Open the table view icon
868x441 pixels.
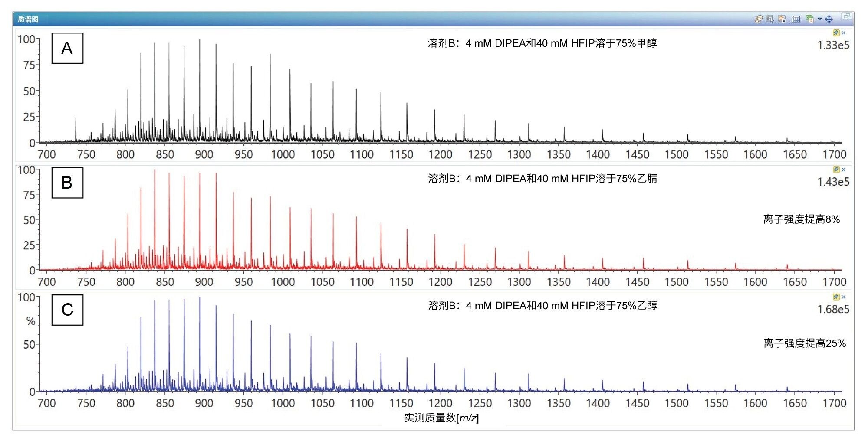(x=796, y=19)
